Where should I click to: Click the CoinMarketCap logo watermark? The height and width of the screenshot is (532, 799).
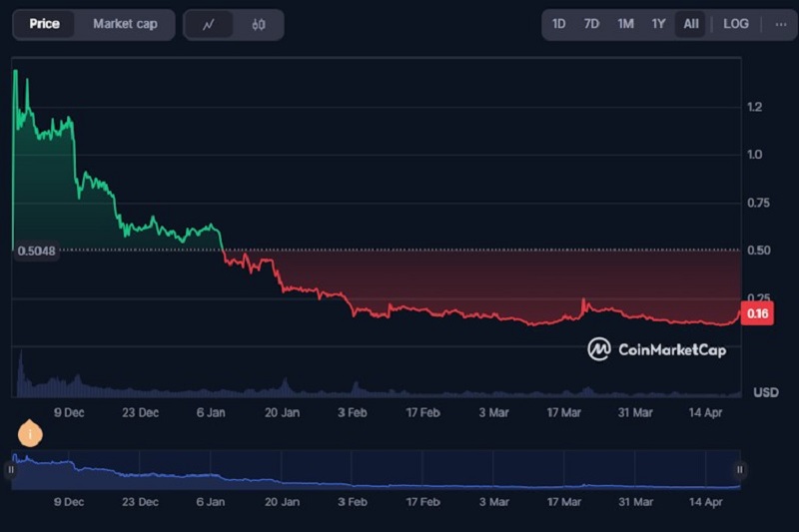click(x=656, y=348)
